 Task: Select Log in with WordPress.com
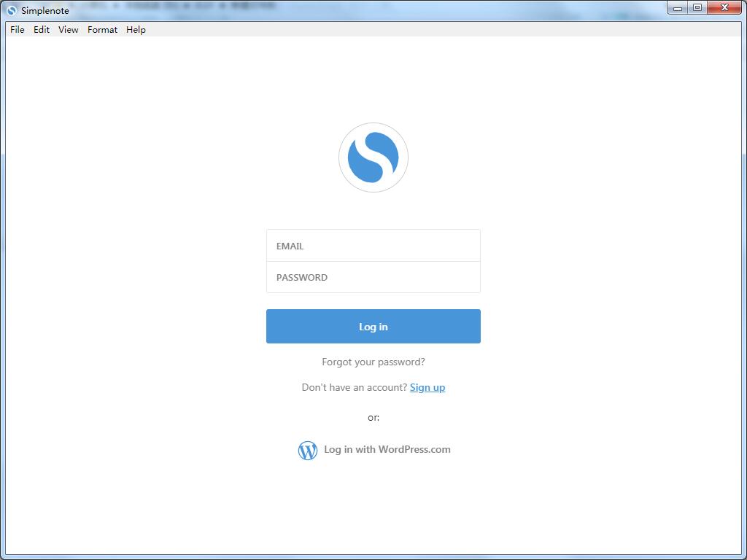[x=387, y=449]
